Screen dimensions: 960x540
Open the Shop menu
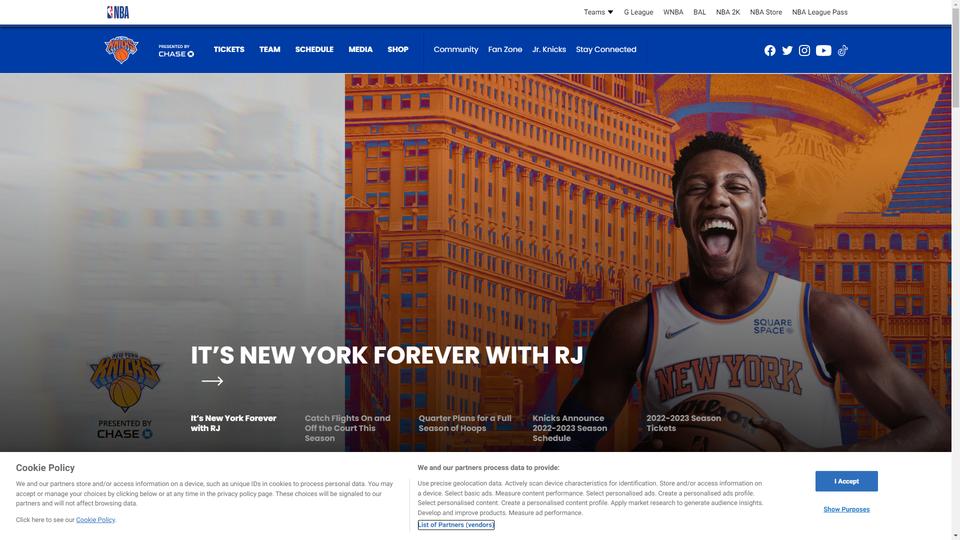398,50
